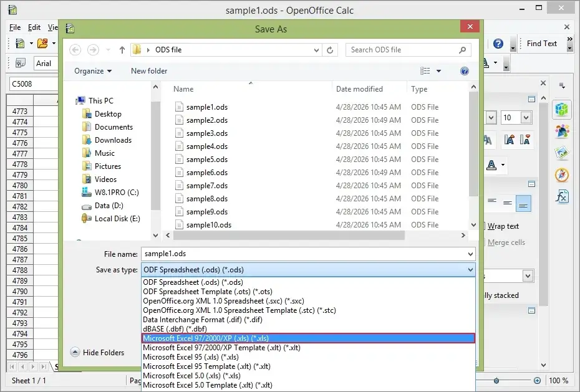
Task: Click the zoom in plus icon
Action: pos(537,381)
